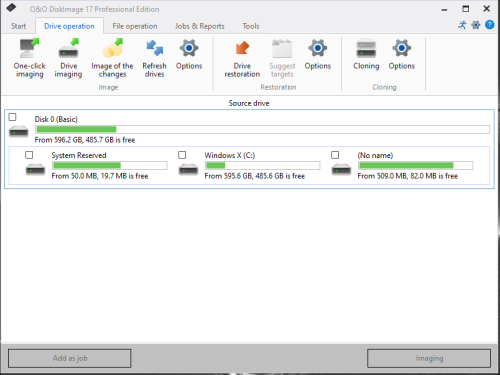Click Suggest targets icon
This screenshot has height=375, width=500.
282,49
